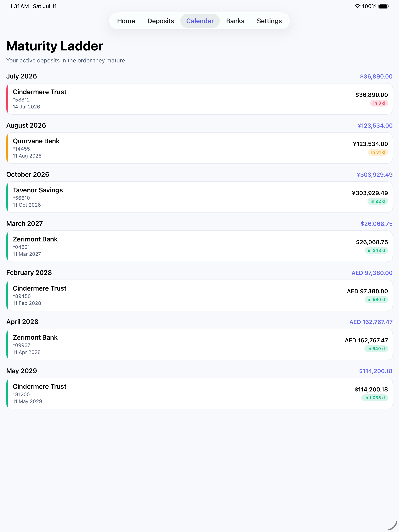Open Zerimont Bank deposit *09937
The height and width of the screenshot is (532, 399).
click(x=199, y=344)
